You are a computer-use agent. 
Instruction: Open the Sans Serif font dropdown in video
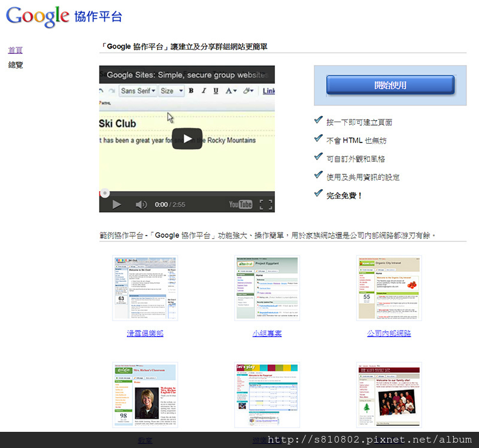click(x=138, y=91)
